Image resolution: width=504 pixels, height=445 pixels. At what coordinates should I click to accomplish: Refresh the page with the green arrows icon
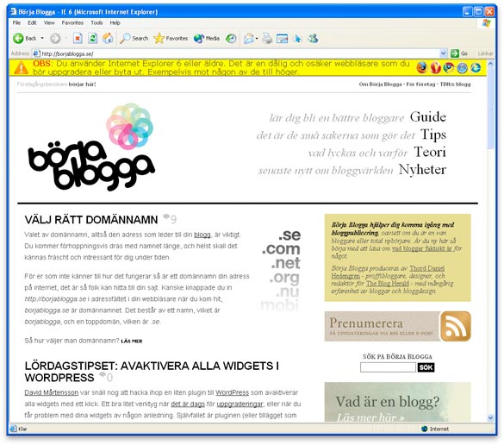click(92, 38)
